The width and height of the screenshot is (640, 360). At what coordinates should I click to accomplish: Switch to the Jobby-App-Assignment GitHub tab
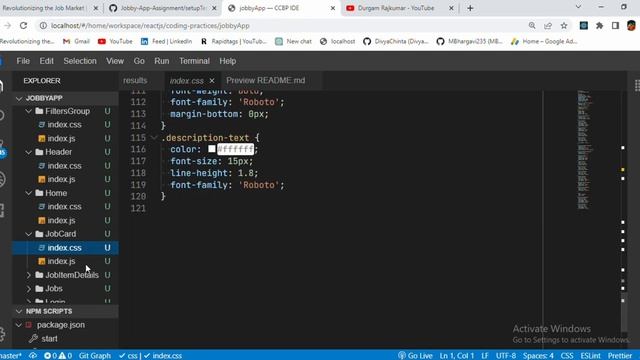pyautogui.click(x=163, y=8)
